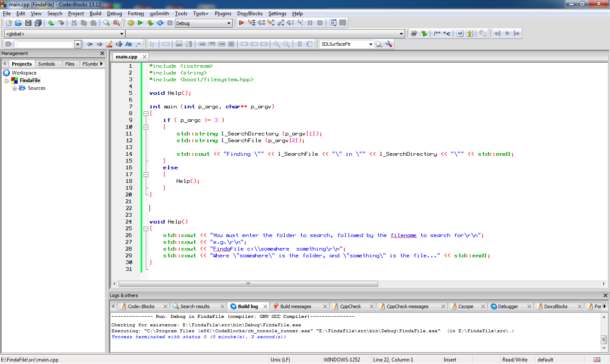Viewport: 610px width, 364px height.
Task: Close the main.cpp tab
Action: tap(144, 57)
